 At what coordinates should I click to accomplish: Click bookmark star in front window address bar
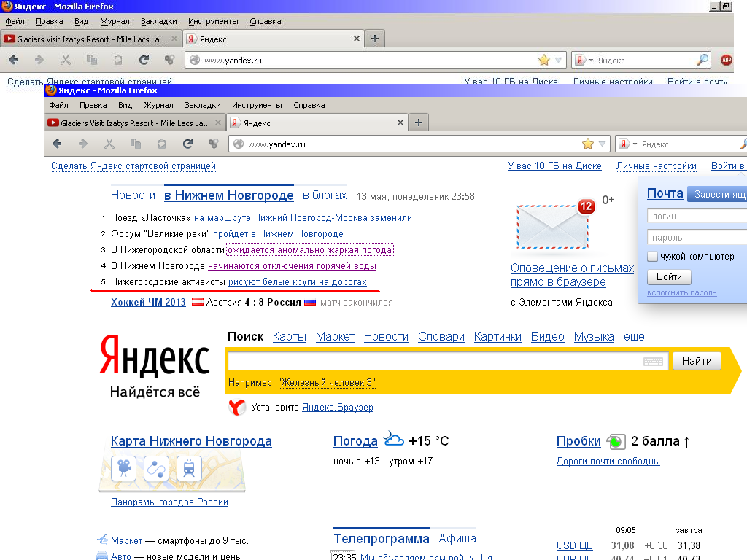pos(588,144)
